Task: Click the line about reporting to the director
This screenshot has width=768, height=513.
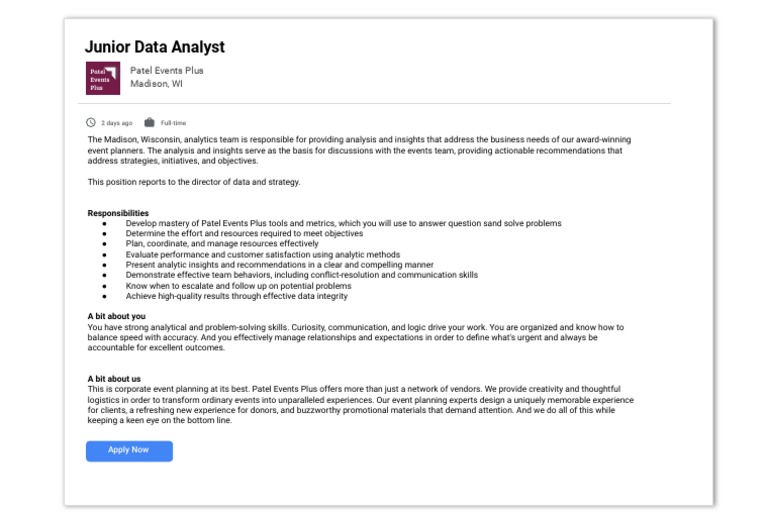Action: coord(193,182)
